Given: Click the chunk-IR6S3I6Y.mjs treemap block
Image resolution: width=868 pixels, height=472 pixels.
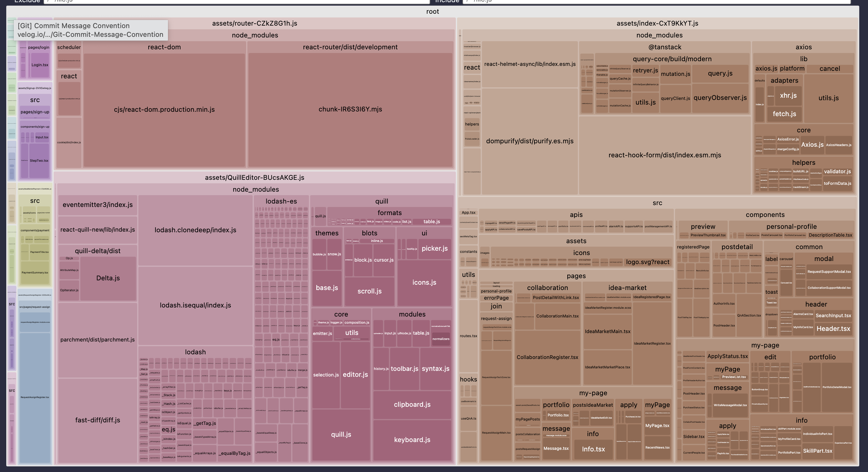Looking at the screenshot, I should [x=350, y=109].
